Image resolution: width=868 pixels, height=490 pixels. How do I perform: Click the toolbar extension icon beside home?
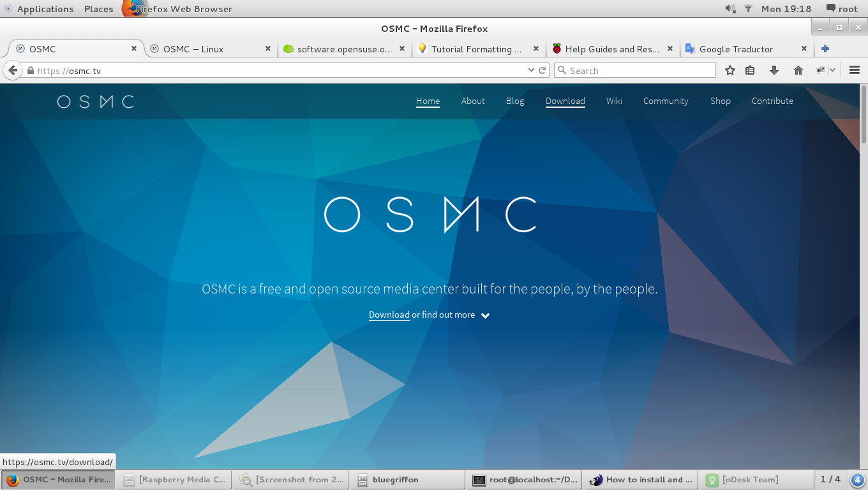point(821,70)
